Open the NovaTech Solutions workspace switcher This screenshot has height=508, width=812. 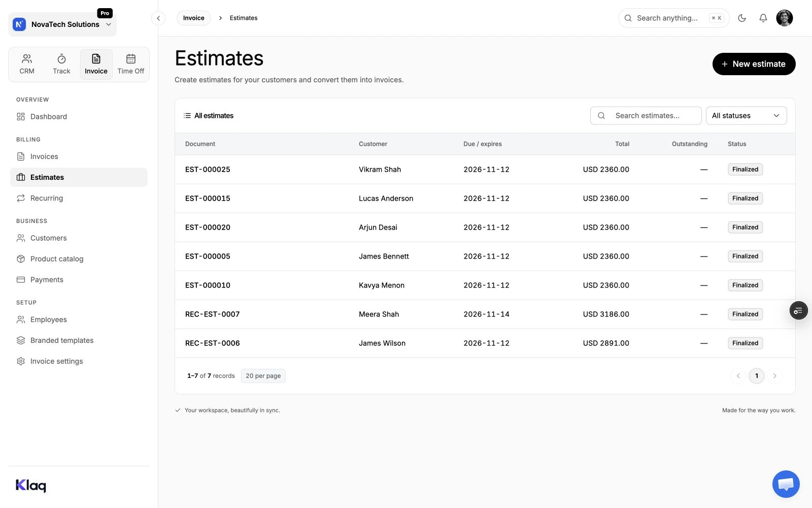[x=62, y=24]
